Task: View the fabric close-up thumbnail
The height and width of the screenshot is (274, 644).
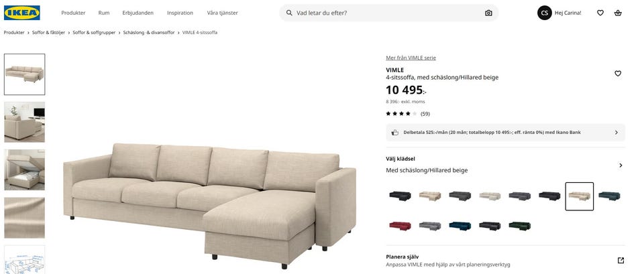Action: click(x=25, y=217)
